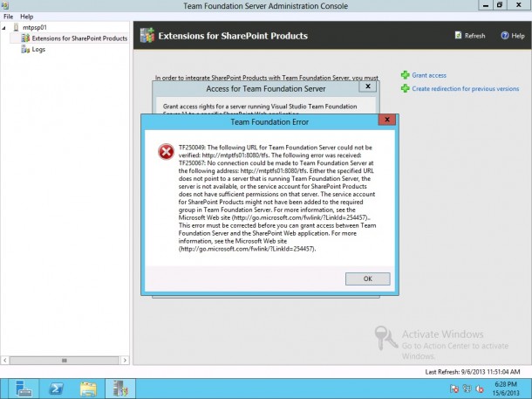Viewport: 532px width, 399px height.
Task: Open the Help menu
Action: pos(26,17)
